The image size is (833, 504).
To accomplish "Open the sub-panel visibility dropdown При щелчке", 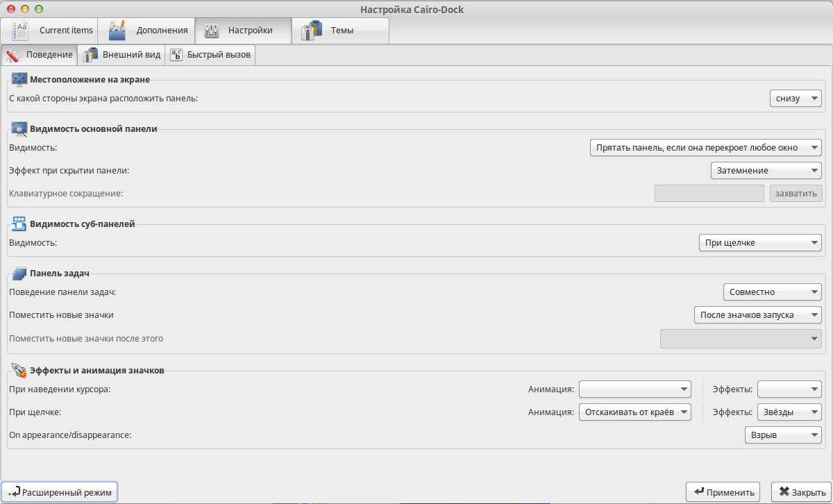I will click(x=760, y=243).
